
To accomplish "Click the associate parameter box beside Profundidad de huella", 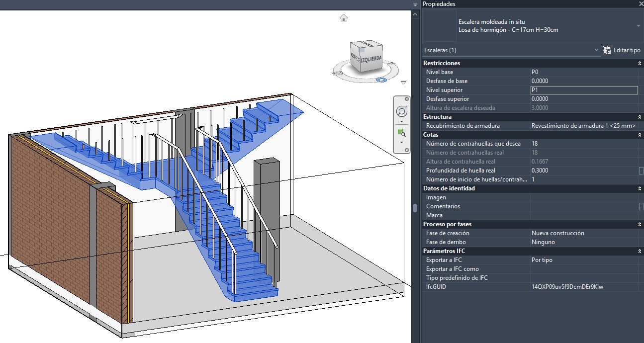I will coord(641,171).
